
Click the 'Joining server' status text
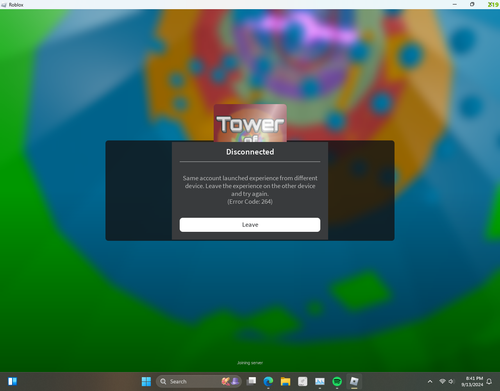tap(250, 363)
